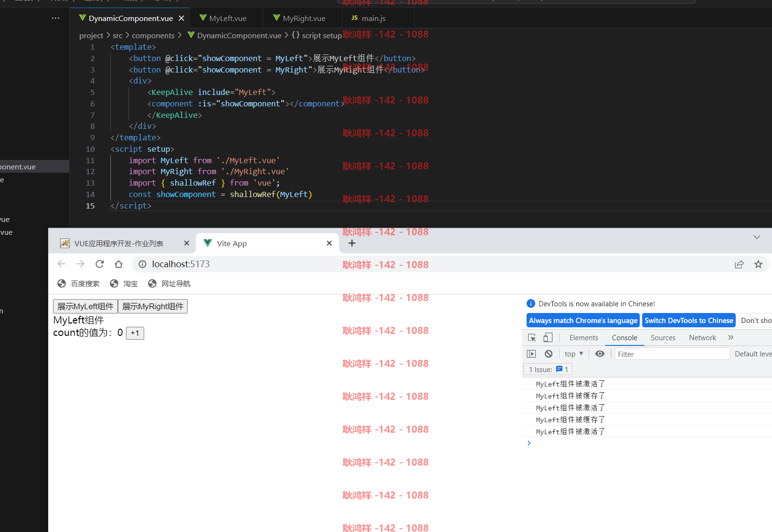Screen dimensions: 772x532
Task: Click the DevTools info notification icon
Action: pyautogui.click(x=530, y=303)
